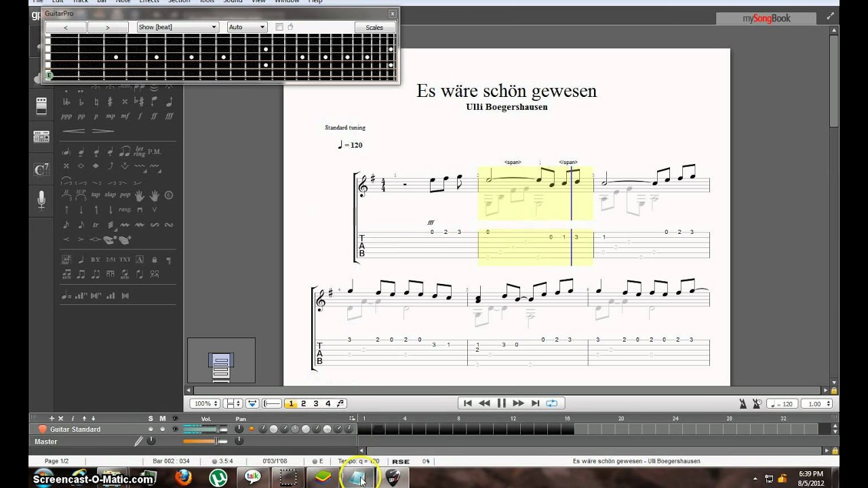Mute the Guitar Standard track
The image size is (868, 488).
(163, 429)
